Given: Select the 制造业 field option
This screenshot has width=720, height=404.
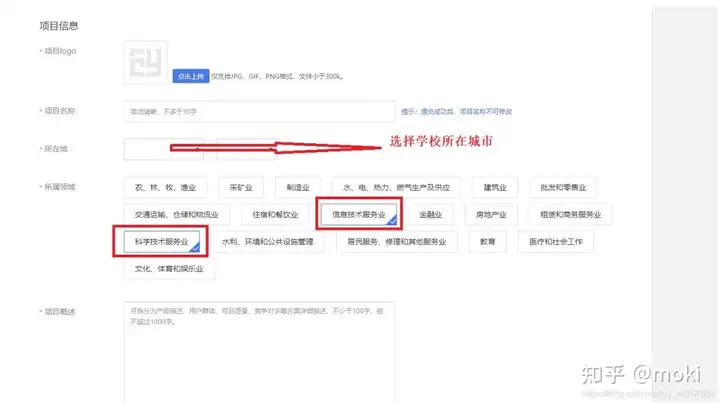Looking at the screenshot, I should (298, 187).
